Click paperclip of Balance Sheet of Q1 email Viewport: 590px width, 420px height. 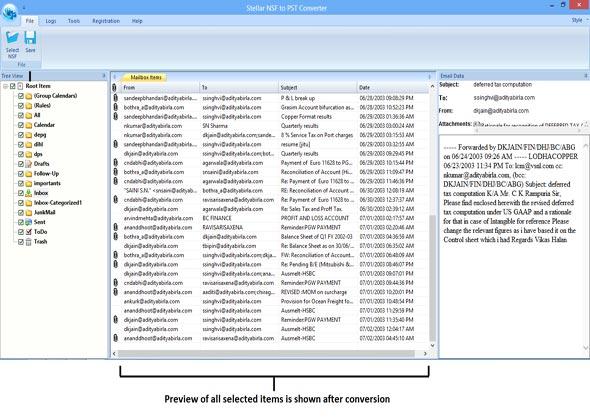tap(116, 236)
